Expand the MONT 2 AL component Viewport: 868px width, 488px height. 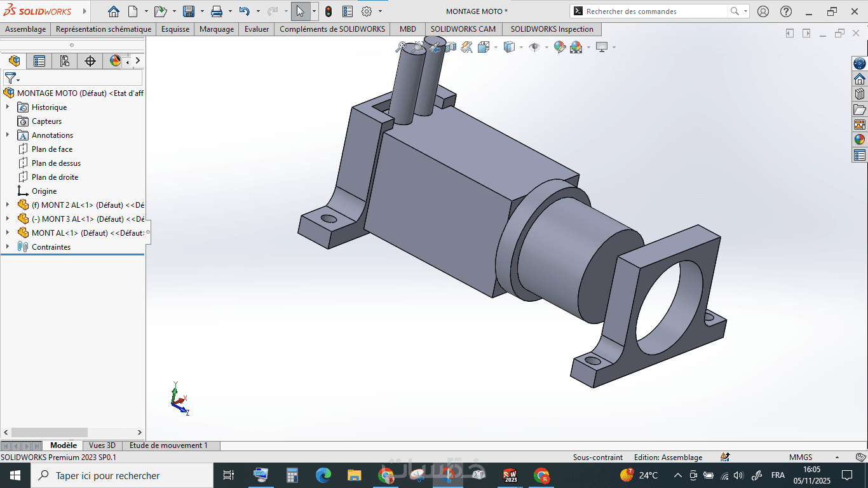click(x=8, y=205)
